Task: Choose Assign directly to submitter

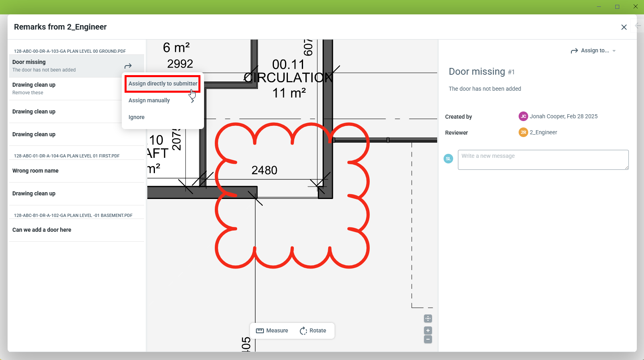Action: point(162,84)
